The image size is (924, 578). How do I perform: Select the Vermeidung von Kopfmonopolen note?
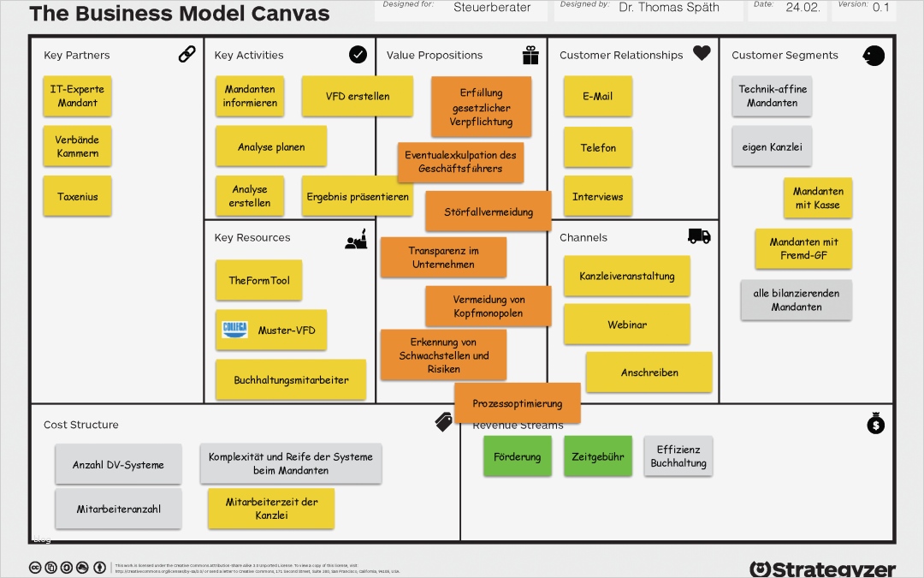click(489, 306)
